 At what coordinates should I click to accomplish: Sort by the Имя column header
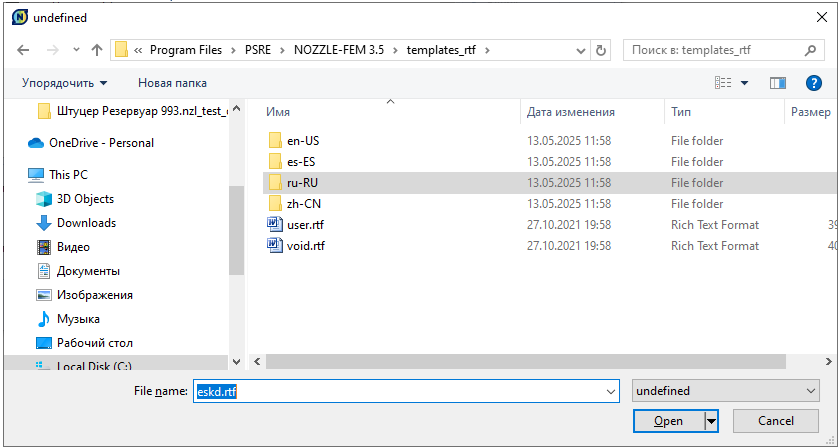click(278, 112)
